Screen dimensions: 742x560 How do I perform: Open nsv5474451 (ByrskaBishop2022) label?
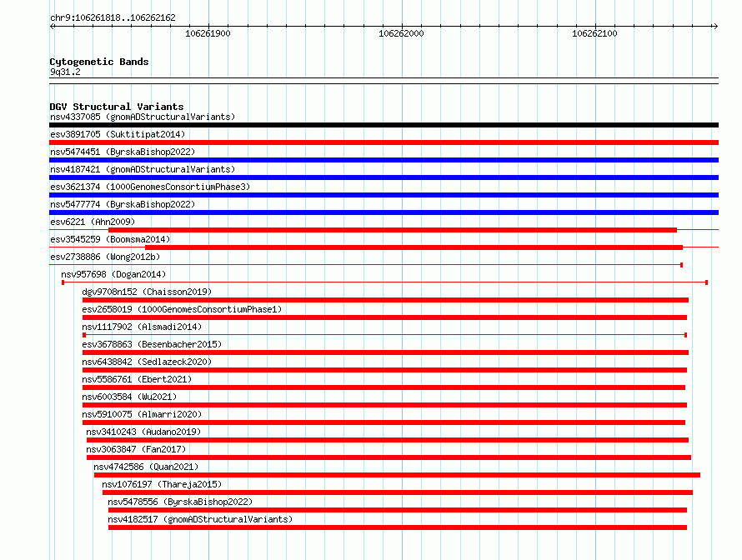pyautogui.click(x=123, y=152)
